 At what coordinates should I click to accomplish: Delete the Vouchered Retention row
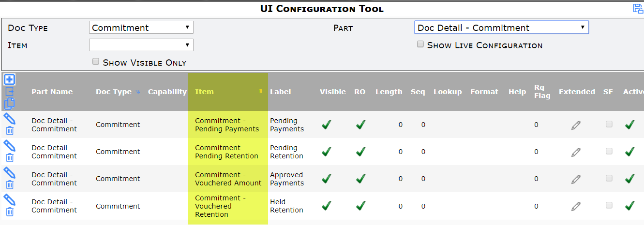(x=10, y=211)
